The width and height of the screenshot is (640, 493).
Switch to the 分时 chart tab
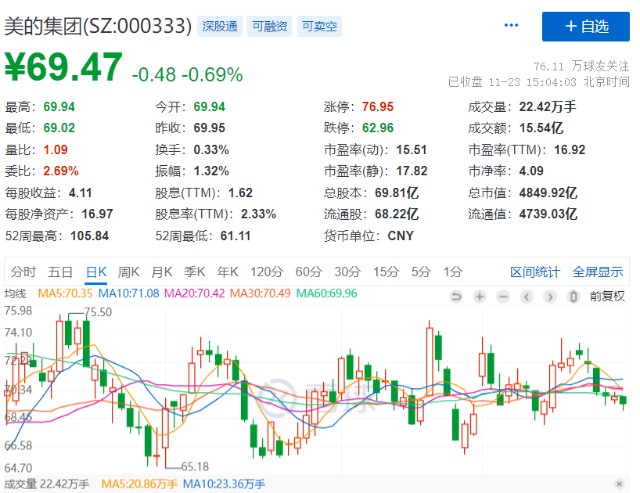pos(23,272)
